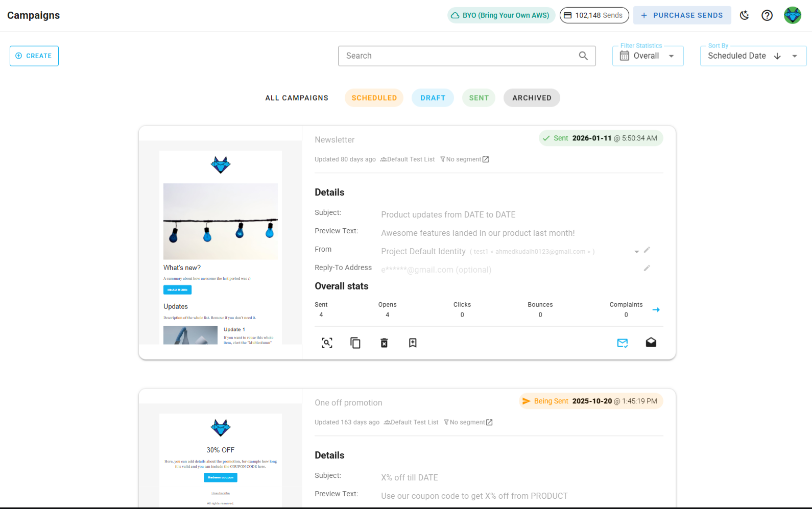Click 'Updated 80 days ago' text

click(x=345, y=159)
